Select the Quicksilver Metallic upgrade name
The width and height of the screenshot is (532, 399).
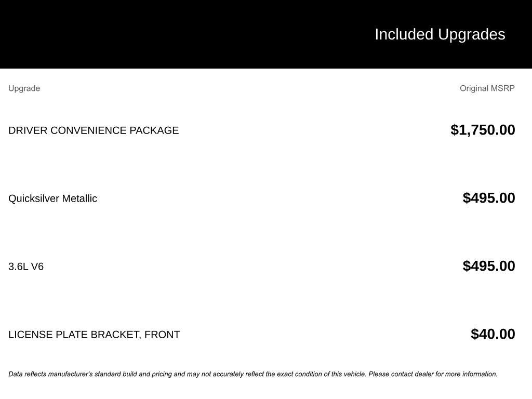point(52,198)
